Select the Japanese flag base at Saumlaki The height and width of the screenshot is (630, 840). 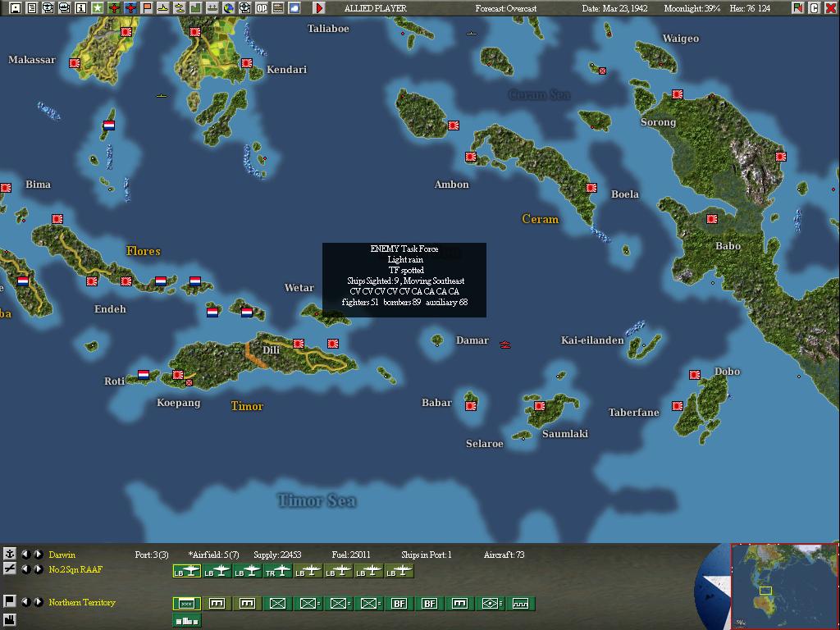(540, 406)
